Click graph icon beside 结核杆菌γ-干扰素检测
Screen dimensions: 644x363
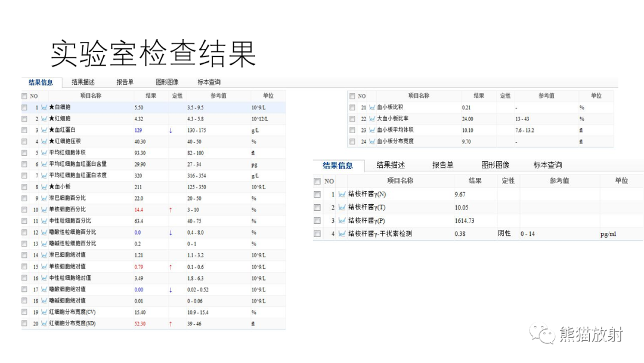342,234
